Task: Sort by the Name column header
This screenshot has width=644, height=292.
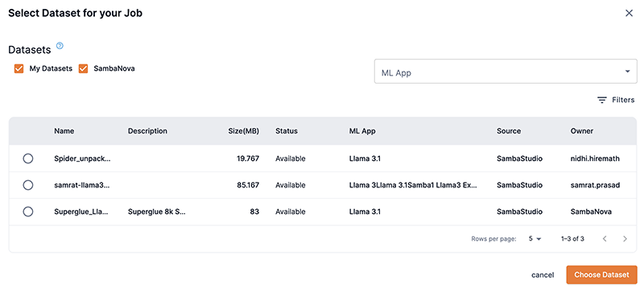Action: (64, 131)
